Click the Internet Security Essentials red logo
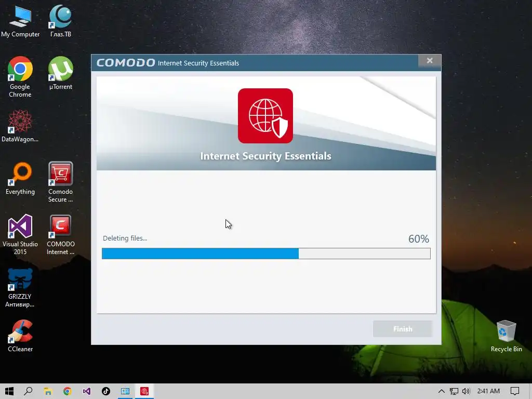This screenshot has width=532, height=399. [265, 116]
